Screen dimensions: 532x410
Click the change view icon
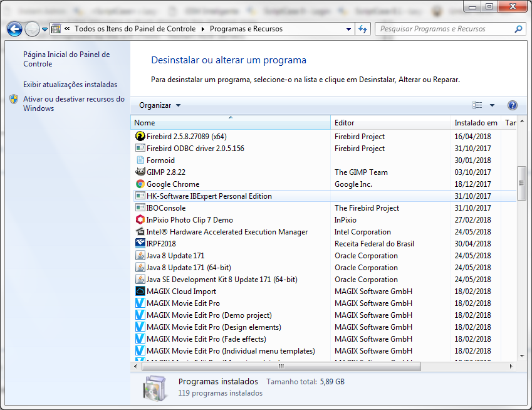(x=477, y=105)
